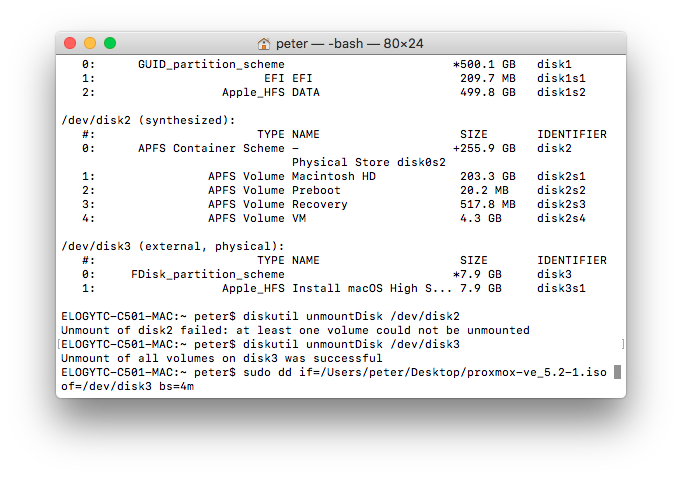Click the '20.2 MB' size value
This screenshot has width=682, height=478.
coord(485,190)
